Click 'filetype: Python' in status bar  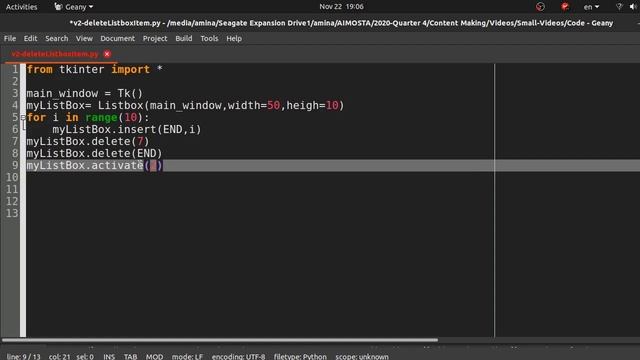click(300, 356)
